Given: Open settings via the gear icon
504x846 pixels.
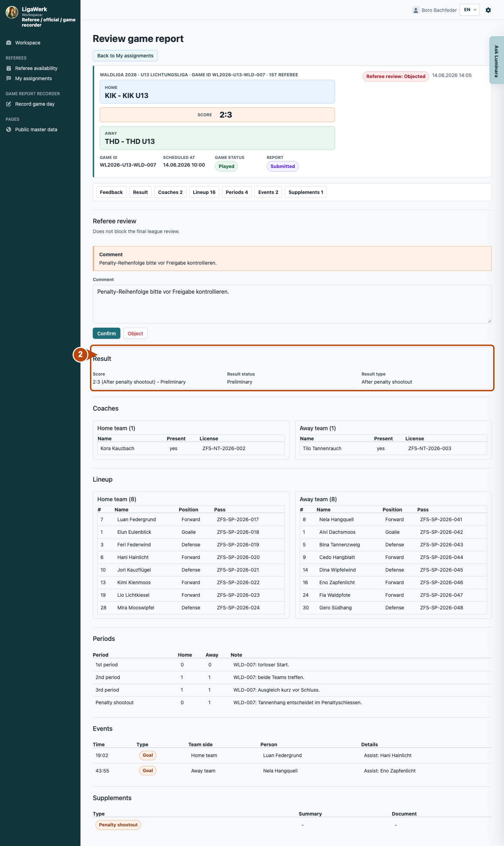Looking at the screenshot, I should [x=488, y=10].
